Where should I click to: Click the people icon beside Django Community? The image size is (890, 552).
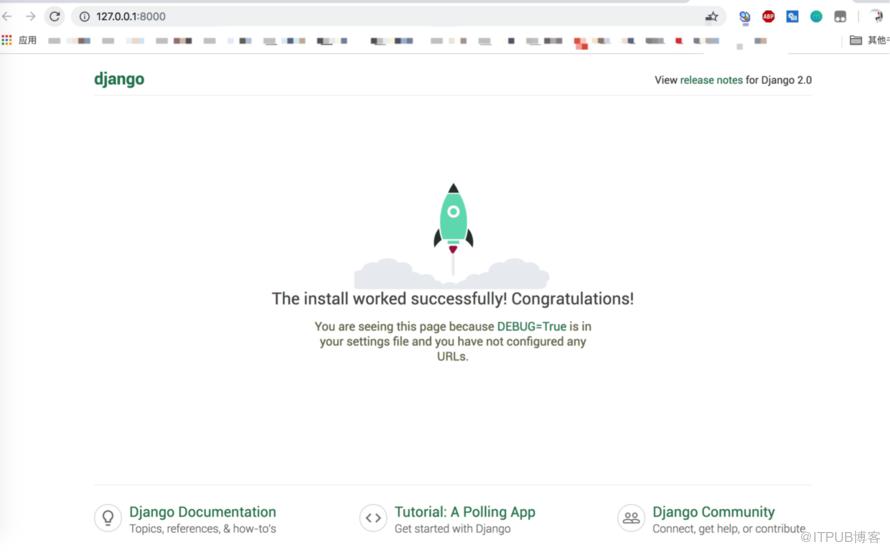tap(631, 518)
